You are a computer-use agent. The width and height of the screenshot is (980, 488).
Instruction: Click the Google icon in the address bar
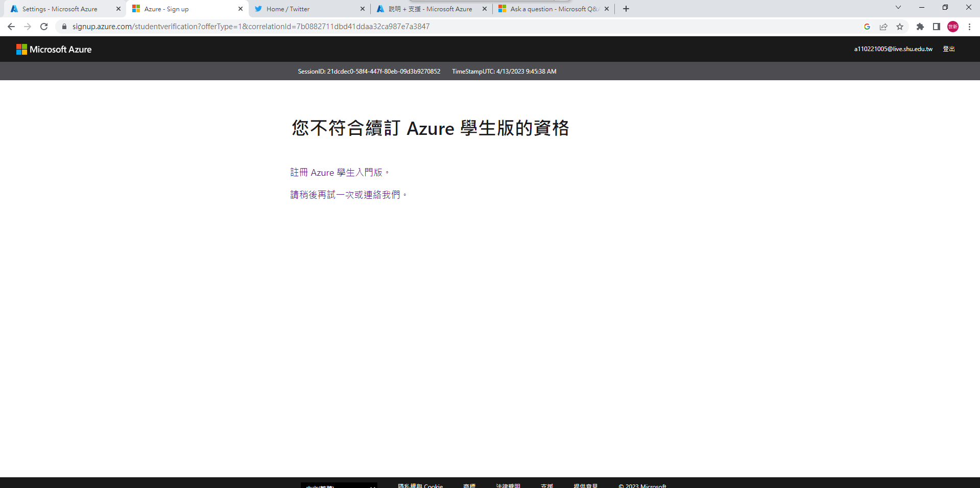[x=867, y=27]
